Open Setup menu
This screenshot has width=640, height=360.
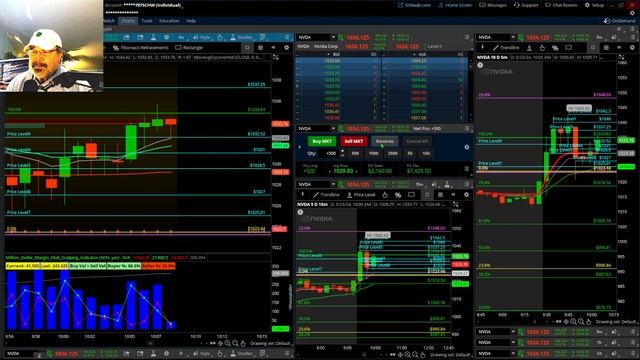(x=594, y=5)
